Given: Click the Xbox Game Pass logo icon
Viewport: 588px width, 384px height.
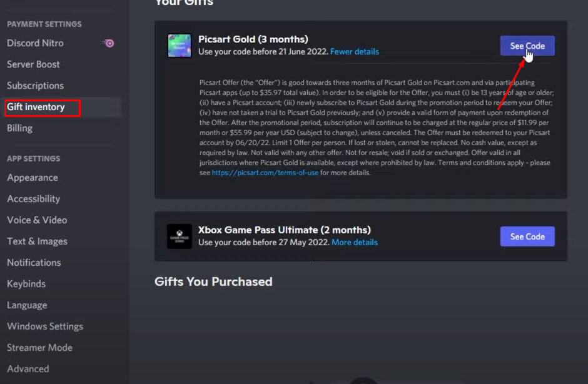Looking at the screenshot, I should point(180,236).
